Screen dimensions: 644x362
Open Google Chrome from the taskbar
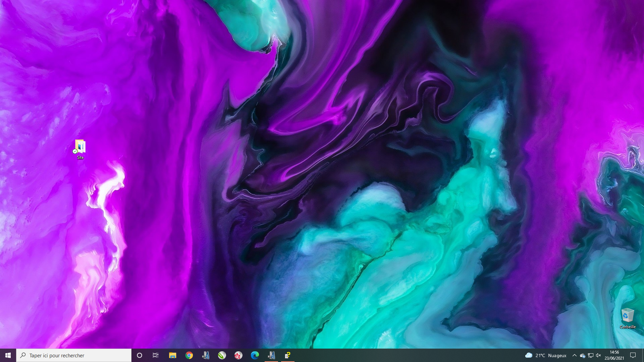(189, 355)
